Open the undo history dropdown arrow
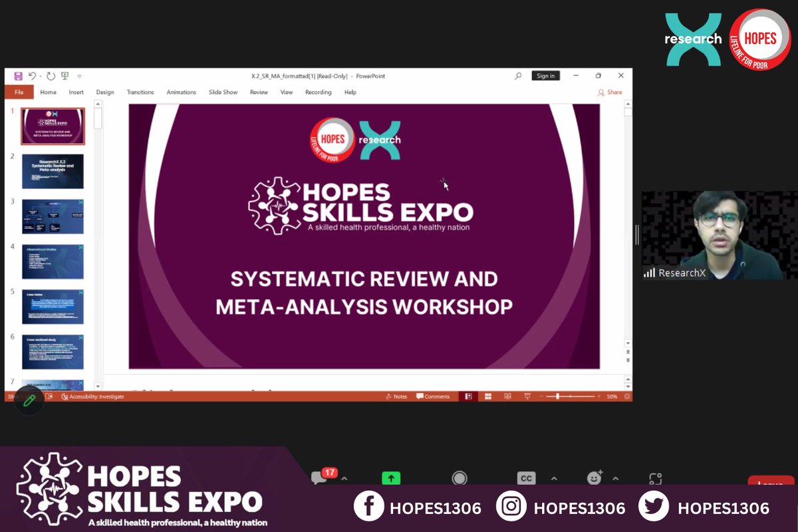The height and width of the screenshot is (532, 798). coord(39,76)
